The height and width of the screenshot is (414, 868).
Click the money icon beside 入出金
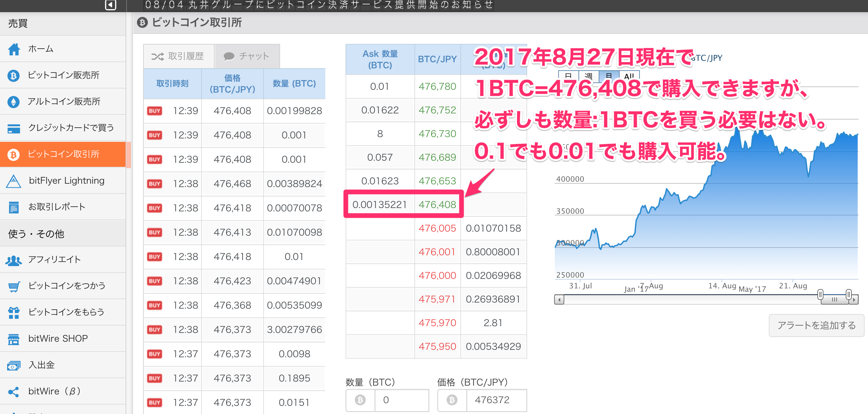click(x=13, y=365)
